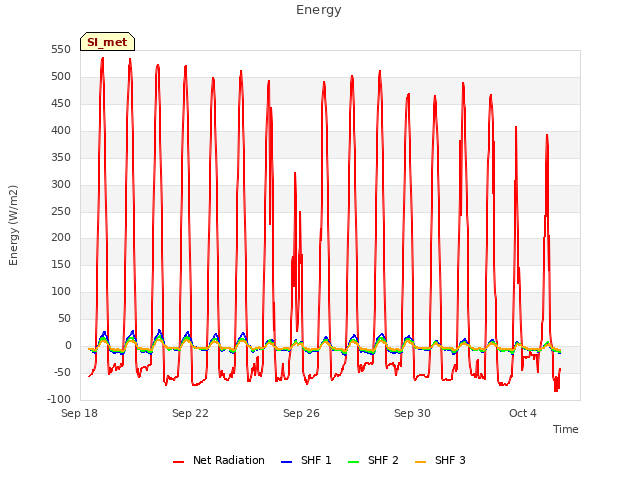Image resolution: width=640 pixels, height=480 pixels.
Task: Click the 400 y-axis tick label
Action: coord(61,131)
